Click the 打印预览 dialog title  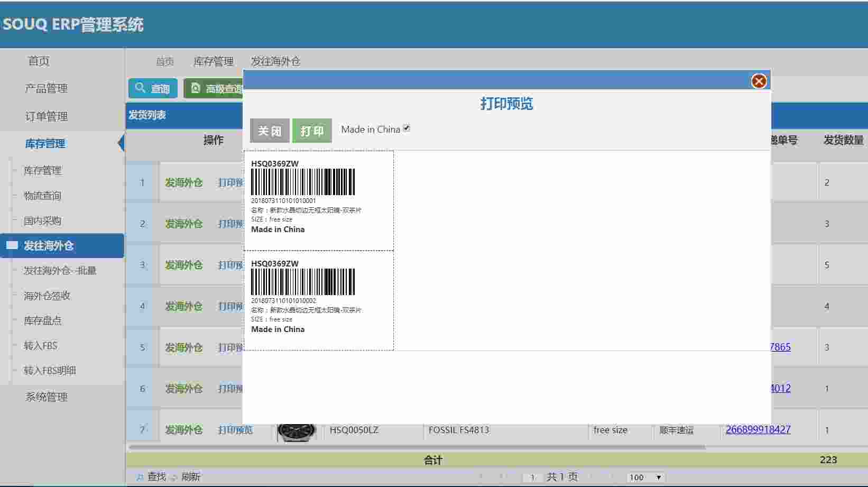point(506,104)
